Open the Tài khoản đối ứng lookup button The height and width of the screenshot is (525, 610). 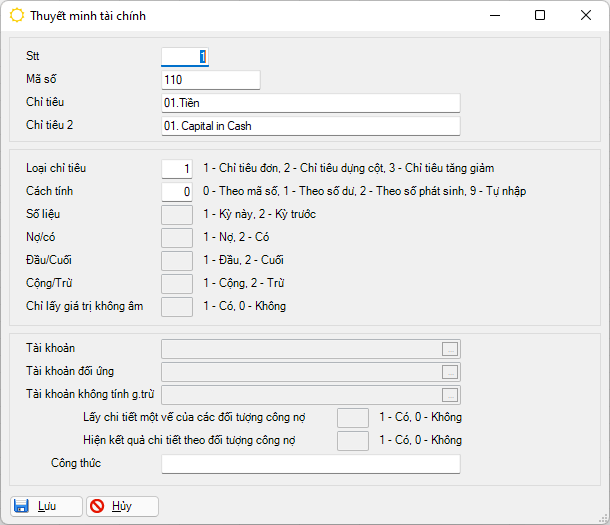450,372
